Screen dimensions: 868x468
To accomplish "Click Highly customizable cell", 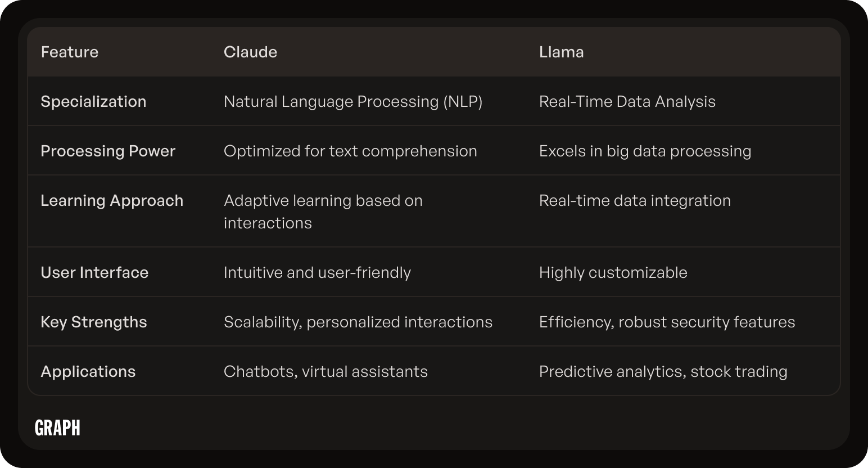I will [613, 272].
